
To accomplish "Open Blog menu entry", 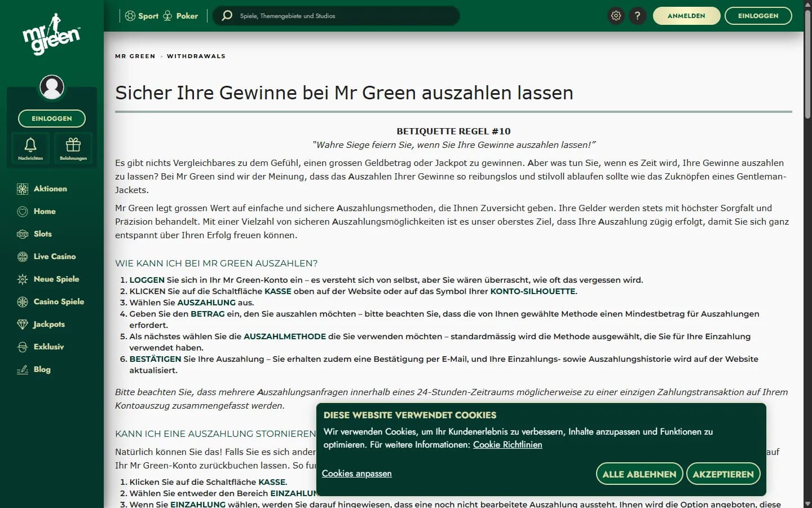I will (42, 369).
